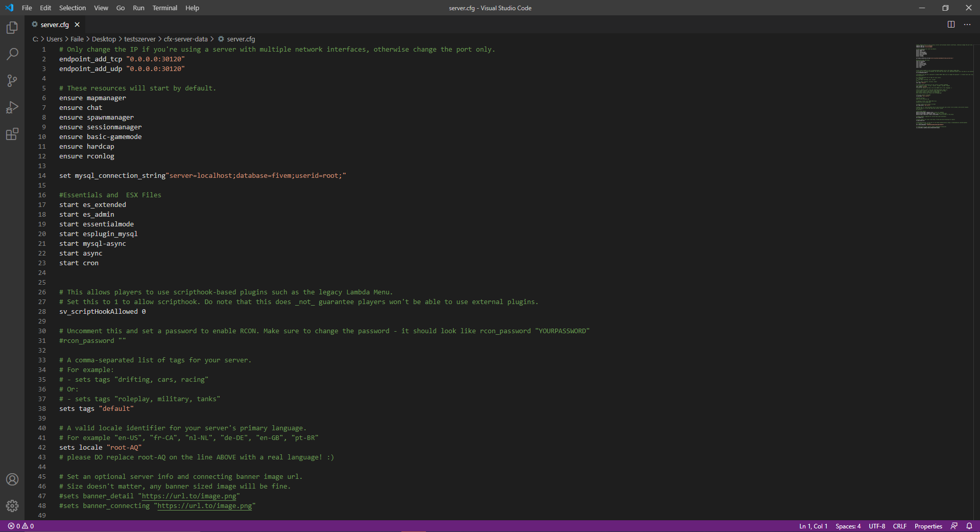This screenshot has width=980, height=532.
Task: Click the image URL link on line 47
Action: coord(188,496)
